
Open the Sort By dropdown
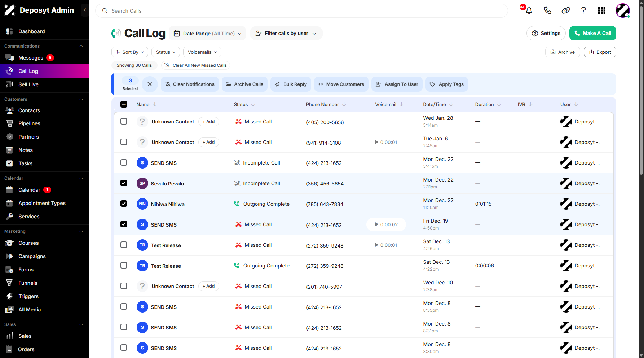pos(130,52)
